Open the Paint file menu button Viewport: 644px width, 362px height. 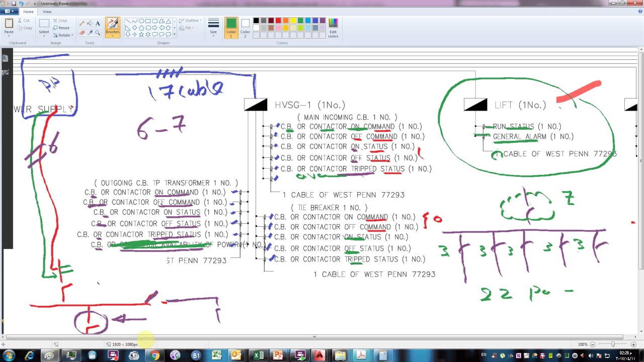coord(10,12)
